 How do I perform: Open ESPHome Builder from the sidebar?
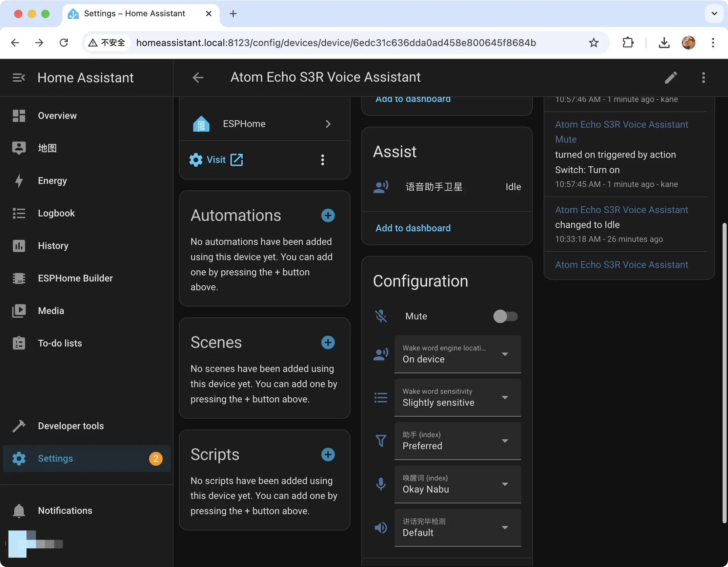tap(75, 278)
